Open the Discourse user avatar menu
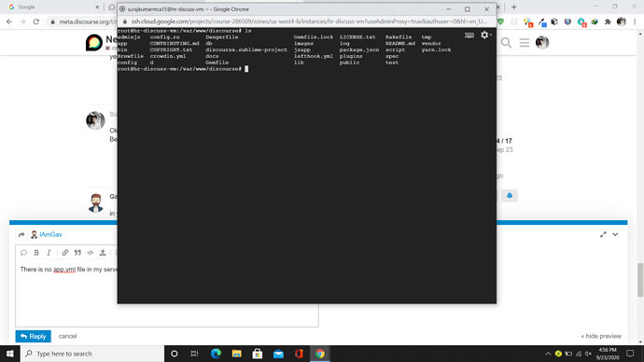 click(542, 42)
